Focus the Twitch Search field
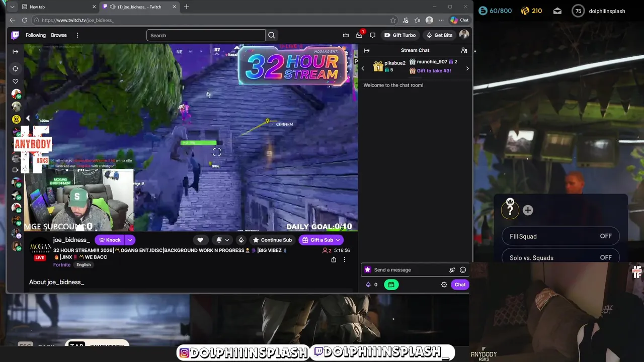 tap(206, 35)
